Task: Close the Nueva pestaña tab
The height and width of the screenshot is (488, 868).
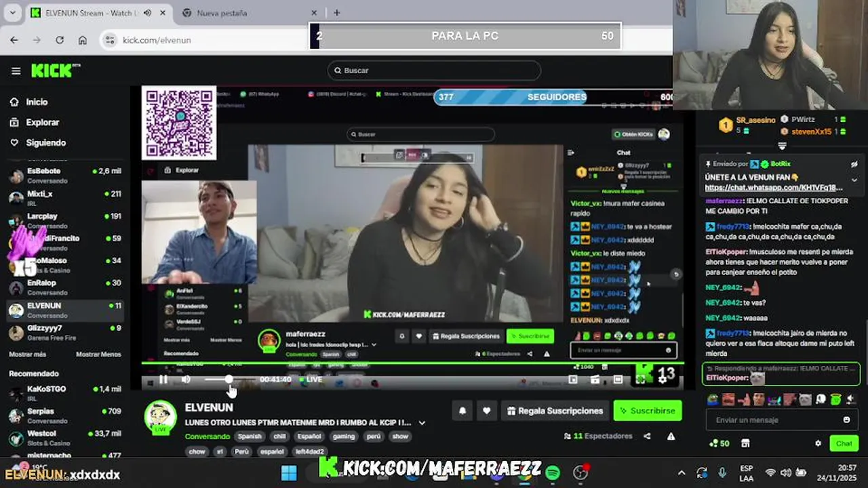Action: point(314,13)
